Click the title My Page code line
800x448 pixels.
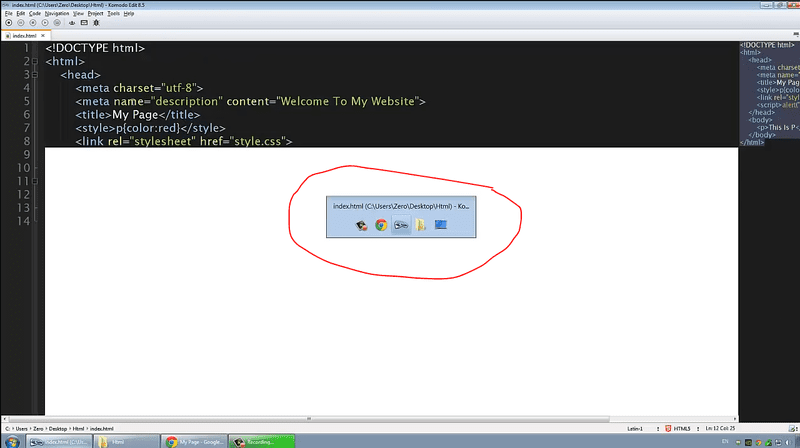click(x=138, y=115)
